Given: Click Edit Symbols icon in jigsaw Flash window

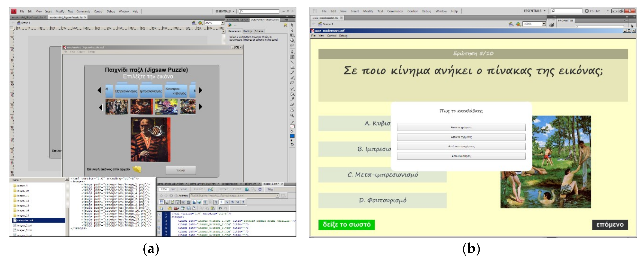Looking at the screenshot, I should (x=200, y=23).
